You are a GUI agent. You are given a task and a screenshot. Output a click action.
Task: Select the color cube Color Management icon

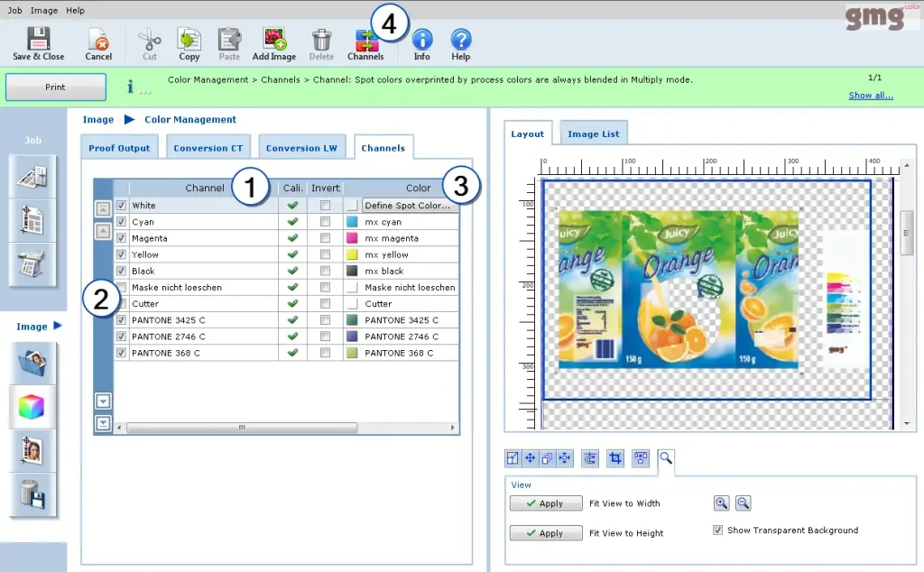[x=32, y=407]
